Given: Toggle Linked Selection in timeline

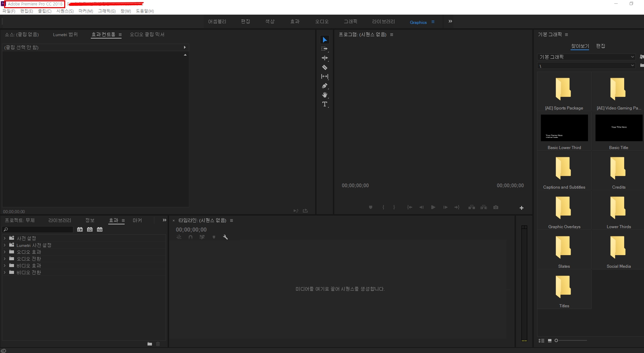Looking at the screenshot, I should point(202,237).
